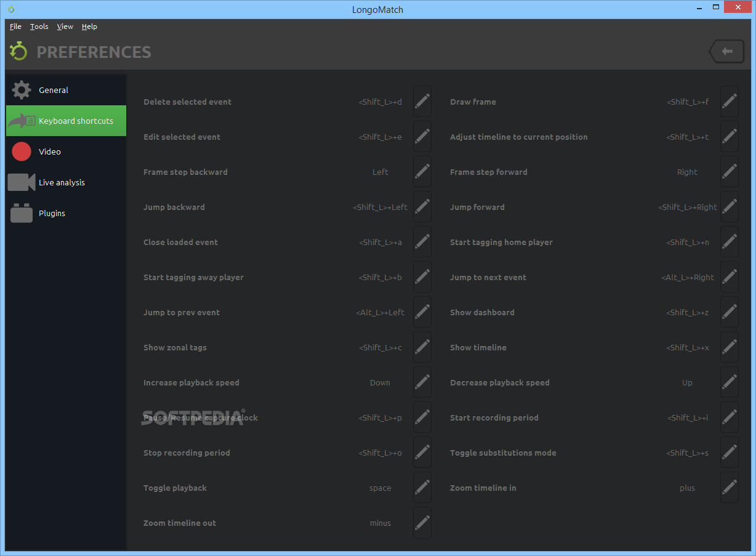Open the File menu

15,26
